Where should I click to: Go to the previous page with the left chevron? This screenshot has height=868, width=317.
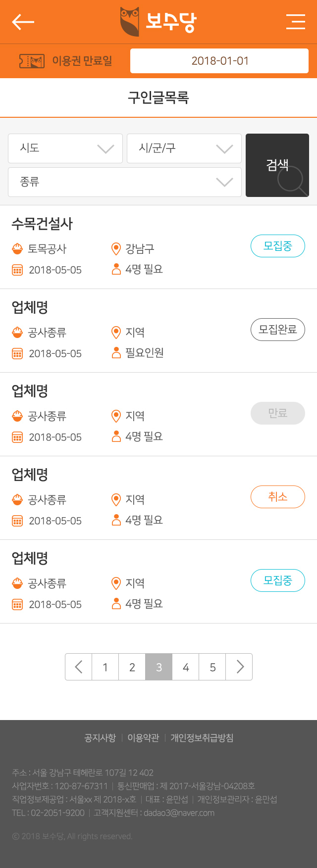[x=79, y=667]
